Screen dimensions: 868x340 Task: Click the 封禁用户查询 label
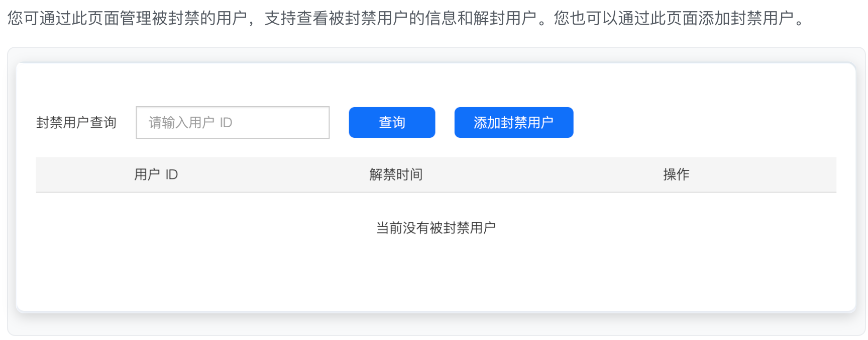click(76, 122)
